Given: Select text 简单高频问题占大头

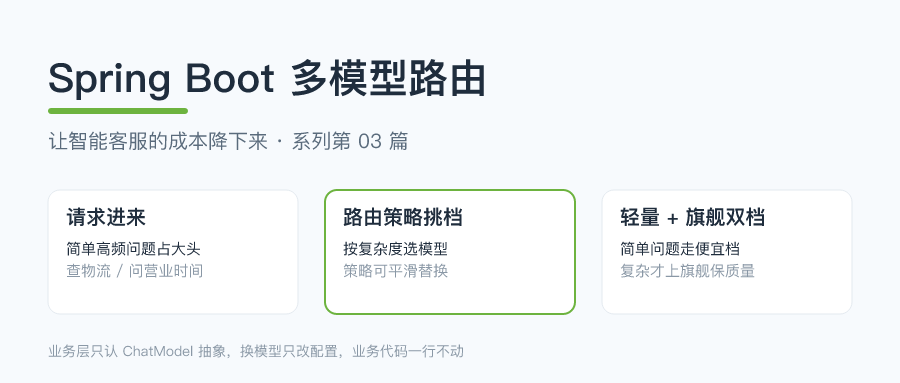Looking at the screenshot, I should click(x=134, y=249).
